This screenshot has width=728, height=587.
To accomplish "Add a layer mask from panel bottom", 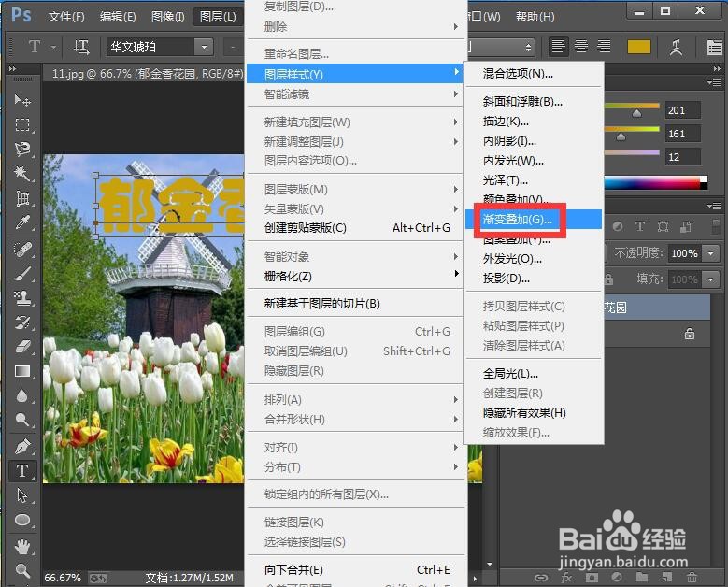I will pos(592,578).
